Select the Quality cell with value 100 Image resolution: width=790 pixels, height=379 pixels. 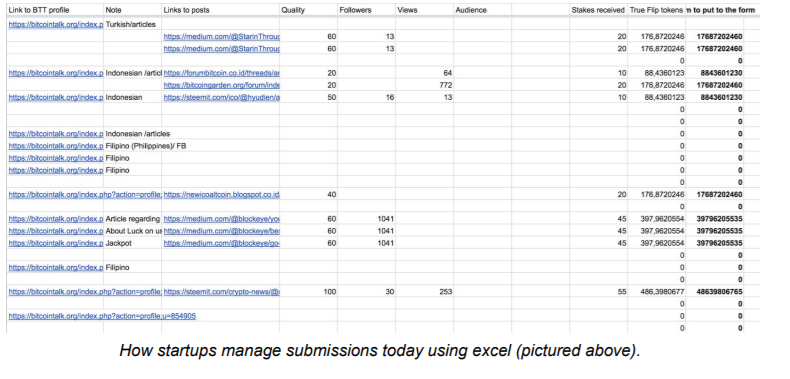[x=308, y=292]
